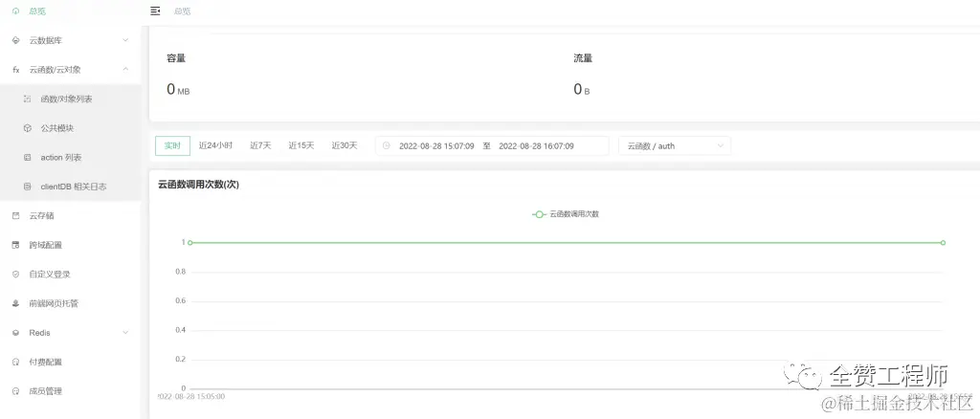Image resolution: width=980 pixels, height=419 pixels.
Task: Click the clock icon in date range field
Action: click(387, 145)
